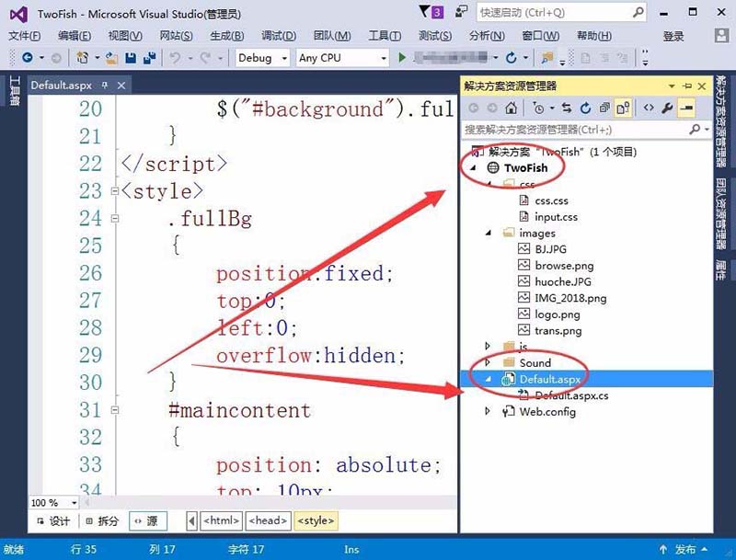
Task: Open the 调试(D) menu
Action: point(279,36)
